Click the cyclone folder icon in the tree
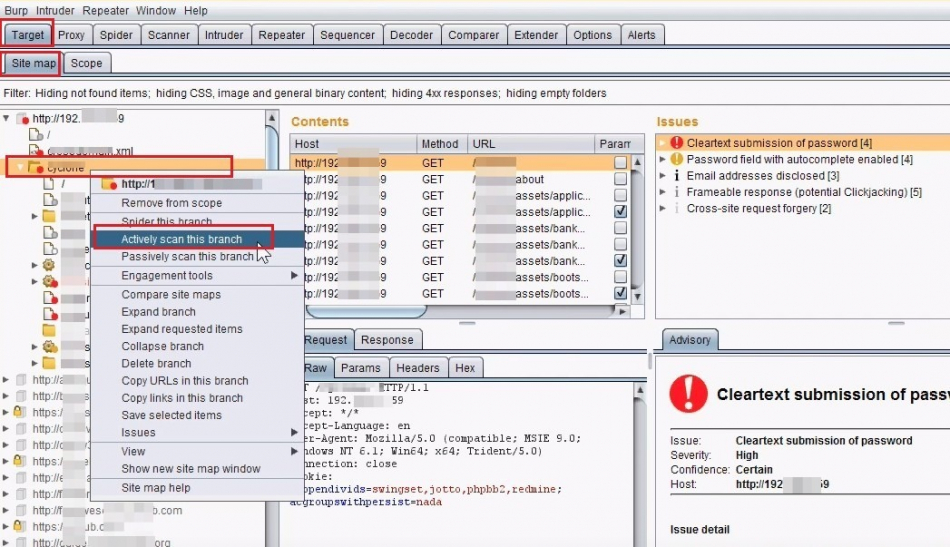The image size is (950, 547). [x=35, y=167]
